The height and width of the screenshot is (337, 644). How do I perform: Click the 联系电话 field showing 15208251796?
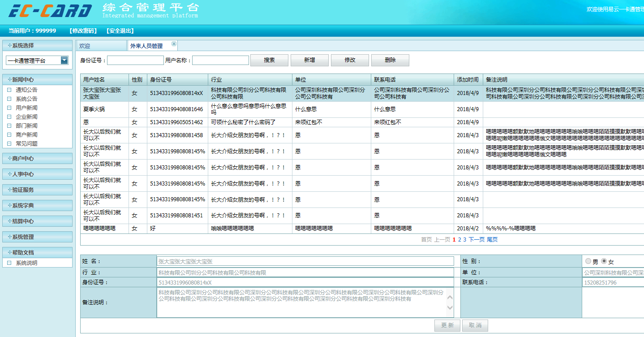tap(613, 283)
